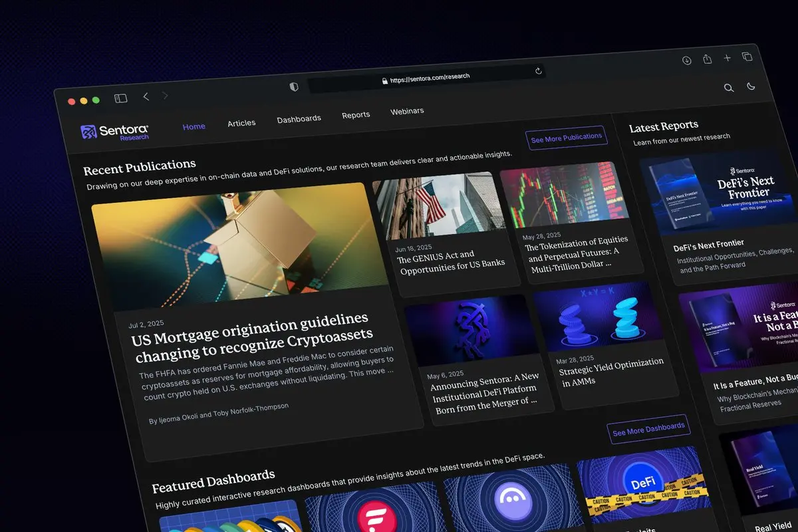
Task: Open the DeFi's Next Frontier report title
Action: [x=708, y=245]
